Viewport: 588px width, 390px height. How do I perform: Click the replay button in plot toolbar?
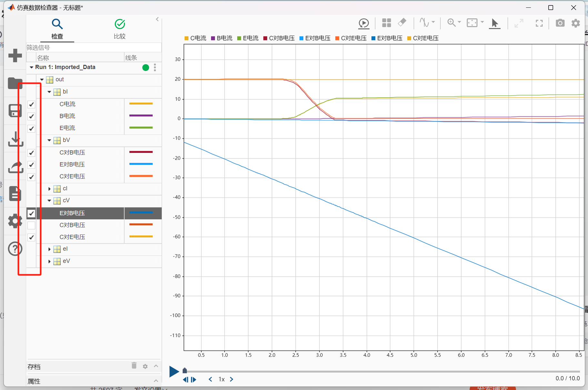coord(364,23)
